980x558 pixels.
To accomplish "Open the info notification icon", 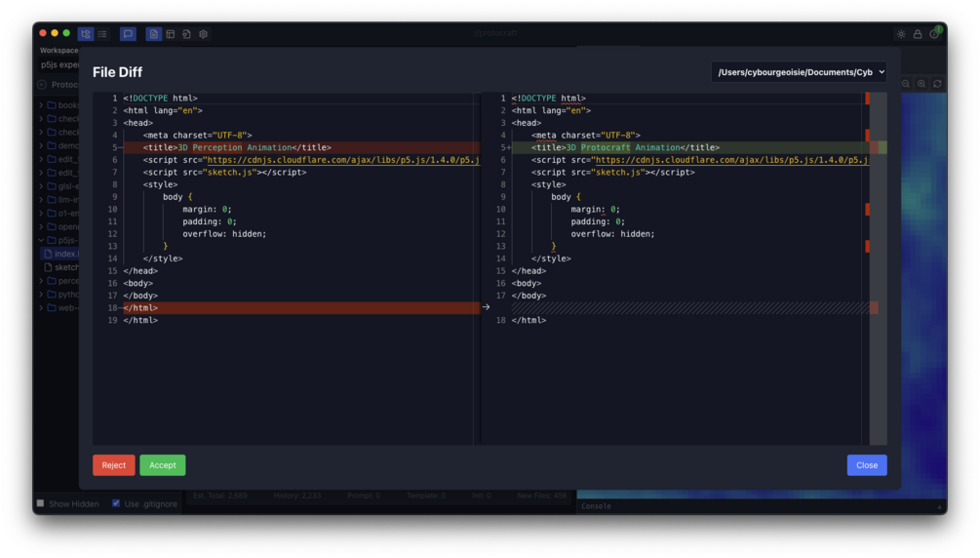I will click(x=934, y=34).
